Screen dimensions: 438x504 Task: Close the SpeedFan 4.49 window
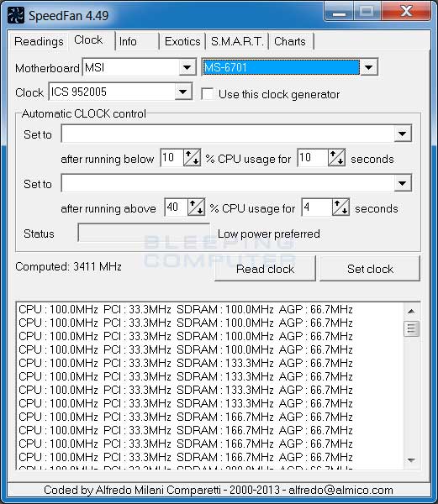point(407,12)
